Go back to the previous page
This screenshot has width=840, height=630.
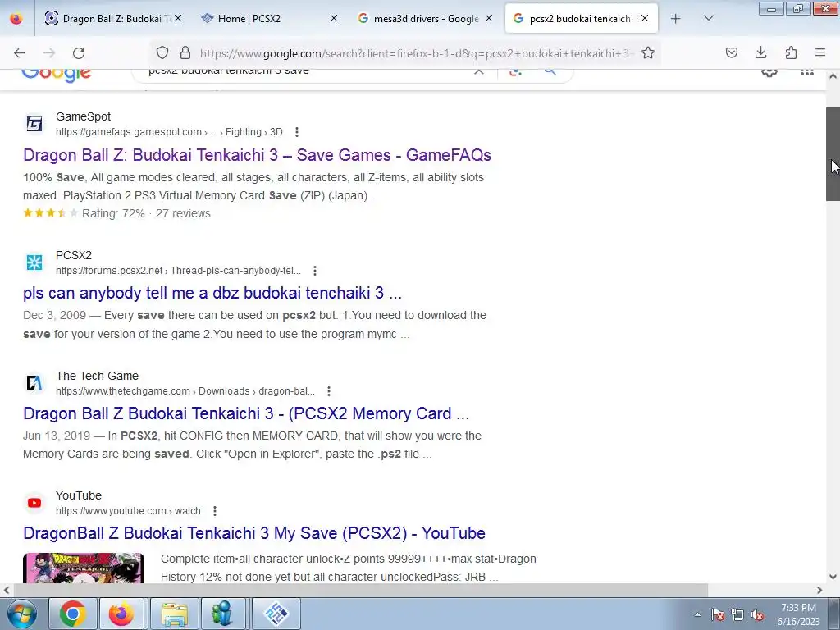20,52
